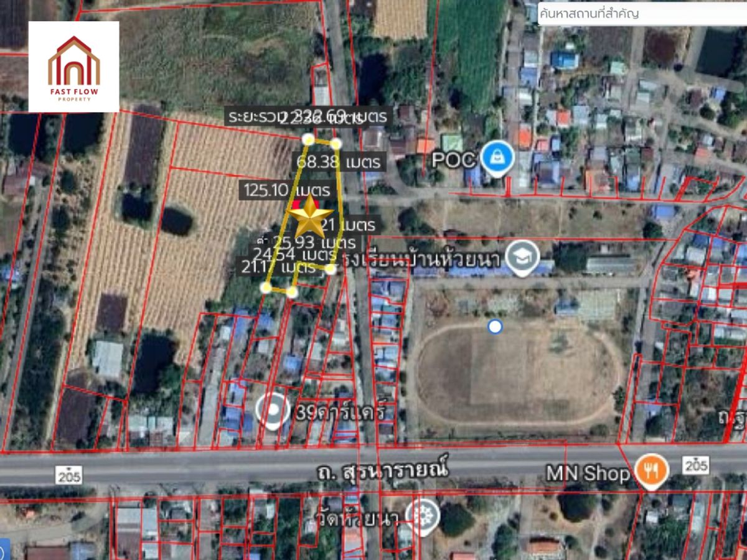
Task: Select the school graduation cap marker
Action: coord(522,258)
